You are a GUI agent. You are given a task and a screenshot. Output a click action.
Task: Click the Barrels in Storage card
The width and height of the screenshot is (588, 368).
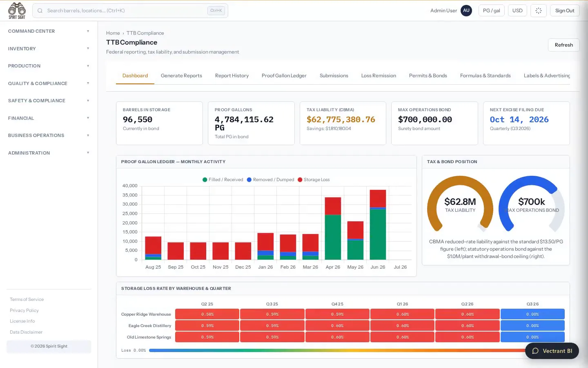tap(159, 123)
